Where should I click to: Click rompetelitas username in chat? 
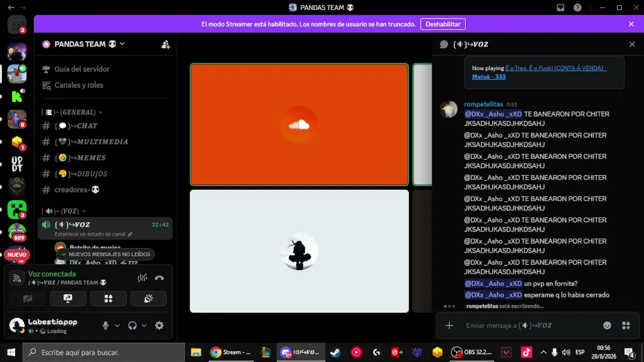(x=484, y=104)
